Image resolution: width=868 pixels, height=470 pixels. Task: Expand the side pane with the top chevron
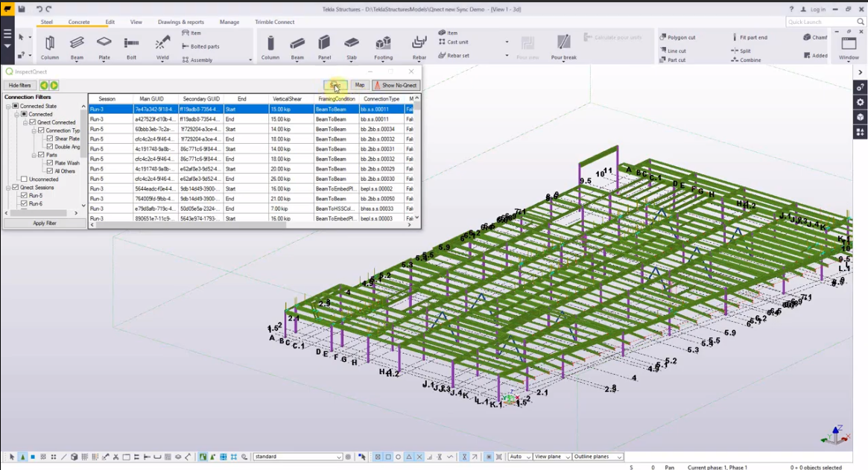pos(860,72)
